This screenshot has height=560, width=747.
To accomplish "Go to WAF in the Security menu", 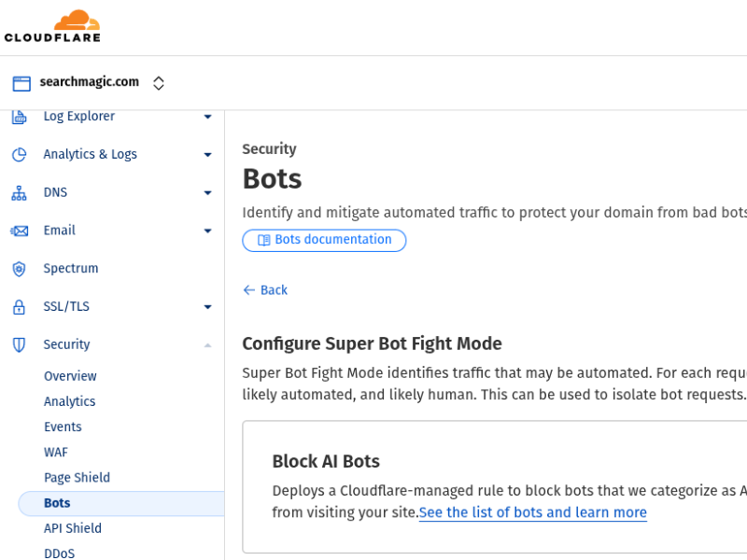I will (55, 452).
